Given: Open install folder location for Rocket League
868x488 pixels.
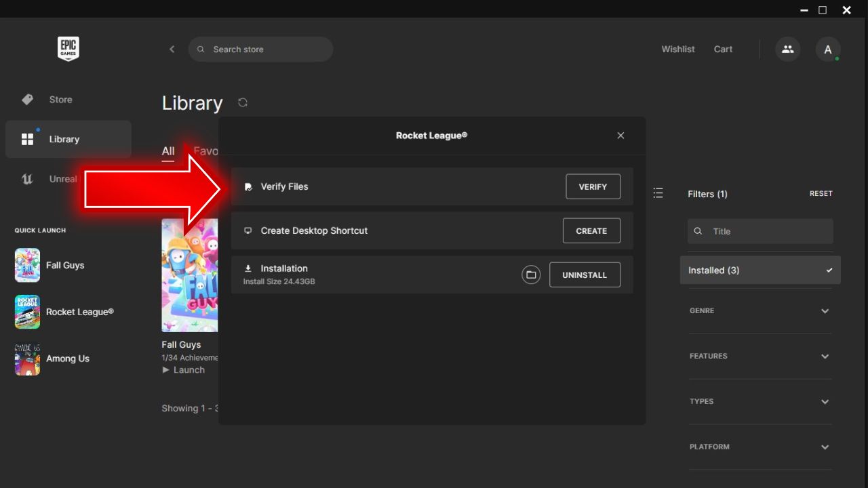Looking at the screenshot, I should [x=531, y=274].
